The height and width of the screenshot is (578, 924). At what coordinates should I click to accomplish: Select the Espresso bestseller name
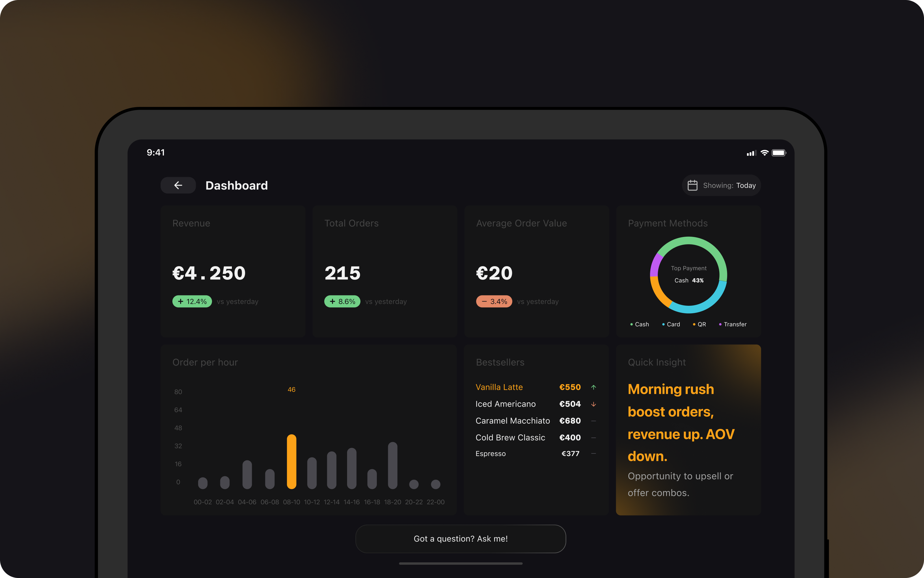click(x=491, y=453)
